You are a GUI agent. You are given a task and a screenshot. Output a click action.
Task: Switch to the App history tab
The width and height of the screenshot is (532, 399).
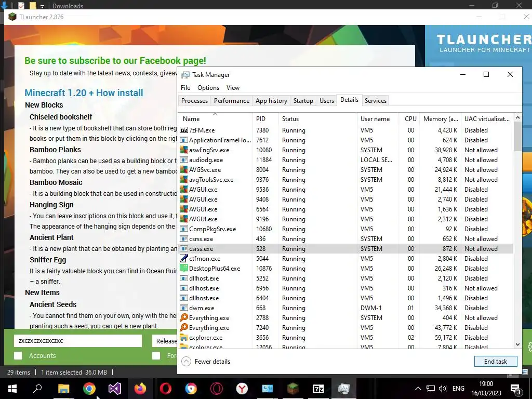click(x=271, y=101)
